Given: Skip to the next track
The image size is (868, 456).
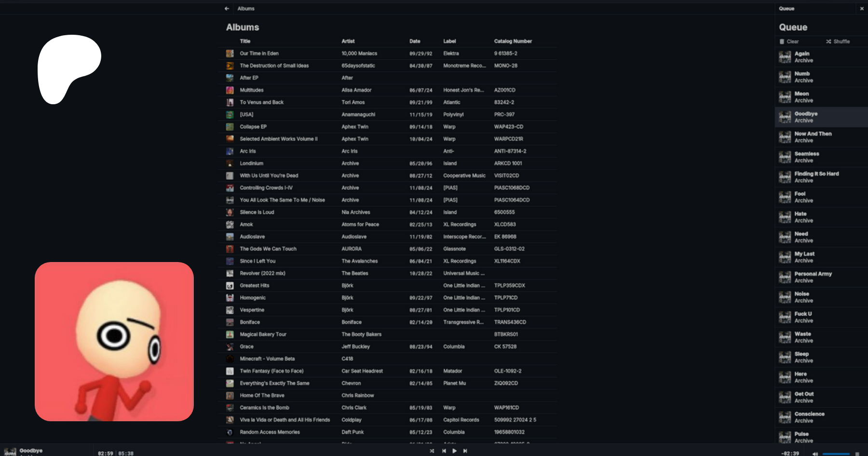Looking at the screenshot, I should coord(465,451).
